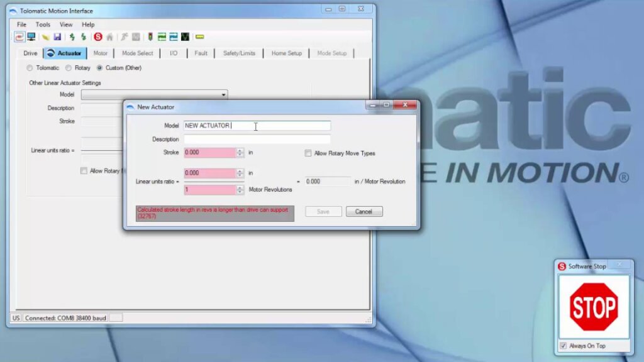This screenshot has width=644, height=362.
Task: Select the Rotary radio button
Action: coord(69,68)
